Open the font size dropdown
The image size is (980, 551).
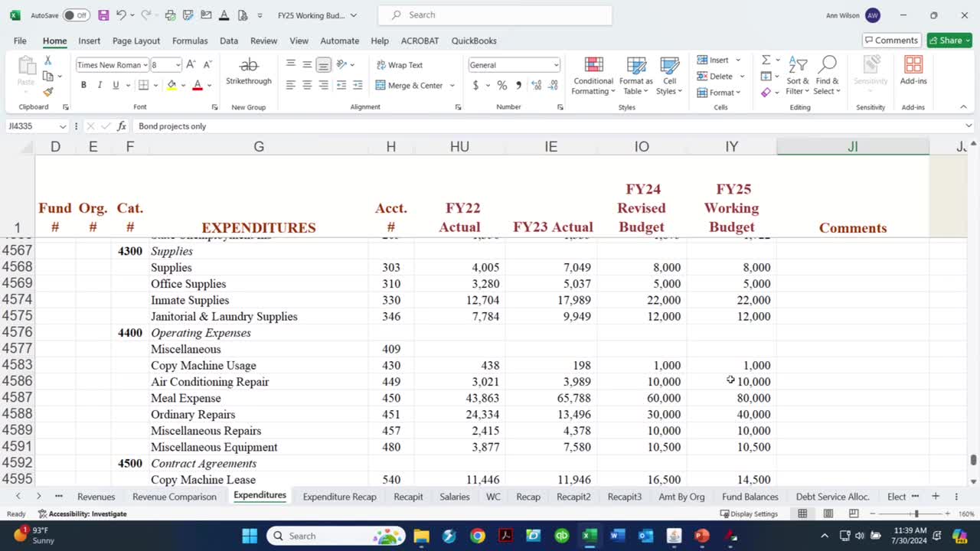coord(177,65)
